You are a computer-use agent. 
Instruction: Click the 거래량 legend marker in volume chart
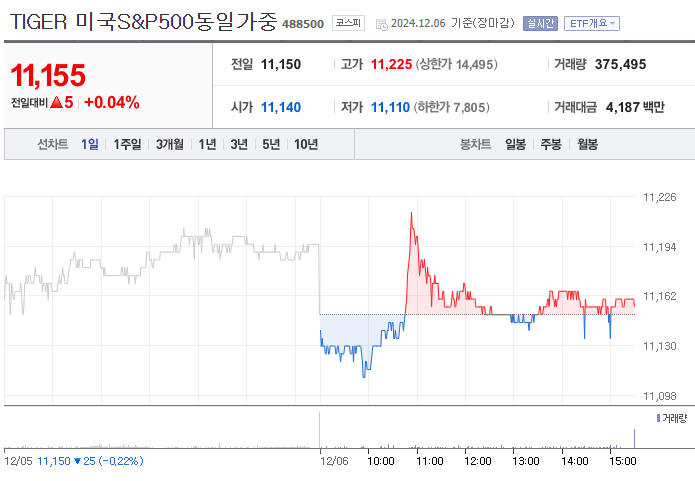659,418
